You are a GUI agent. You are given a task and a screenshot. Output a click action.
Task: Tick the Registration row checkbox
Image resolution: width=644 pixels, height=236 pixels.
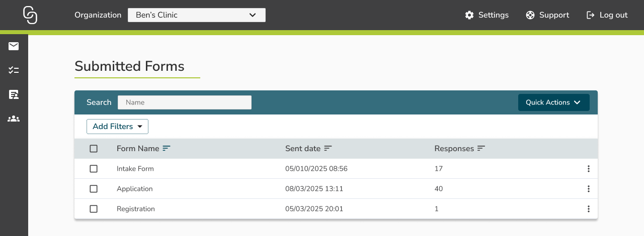(94, 209)
